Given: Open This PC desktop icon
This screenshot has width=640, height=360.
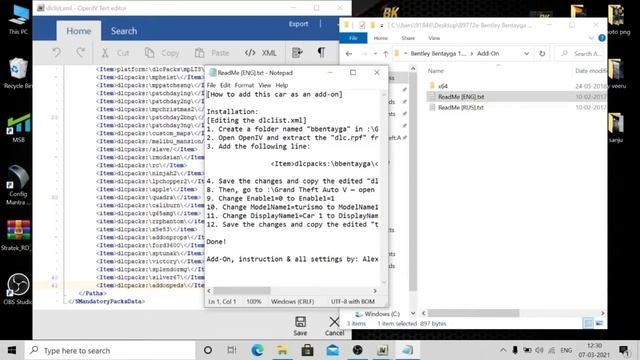Looking at the screenshot, I should [18, 19].
